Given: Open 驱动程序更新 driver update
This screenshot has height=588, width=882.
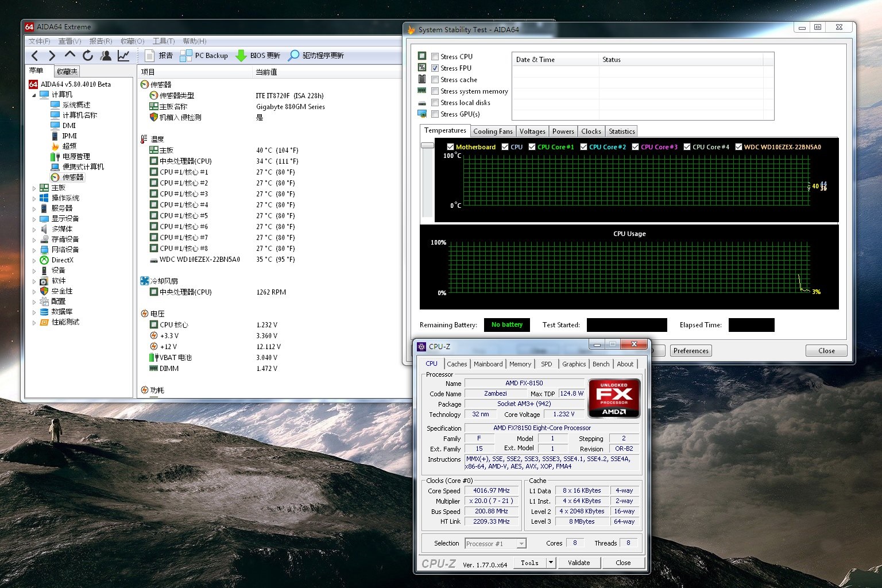Looking at the screenshot, I should (316, 56).
